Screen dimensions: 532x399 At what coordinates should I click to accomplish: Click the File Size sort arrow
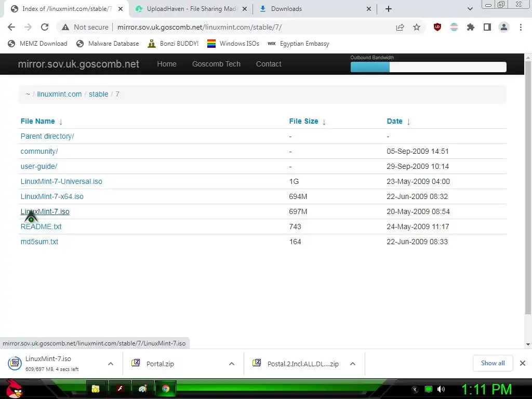point(324,122)
